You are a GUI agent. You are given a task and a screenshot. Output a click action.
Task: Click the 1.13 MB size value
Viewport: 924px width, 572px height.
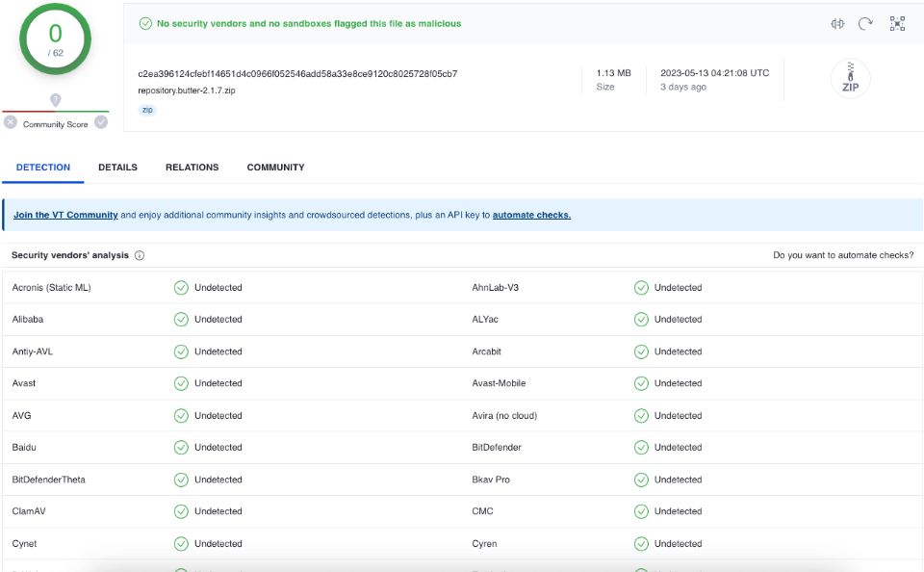click(x=613, y=73)
